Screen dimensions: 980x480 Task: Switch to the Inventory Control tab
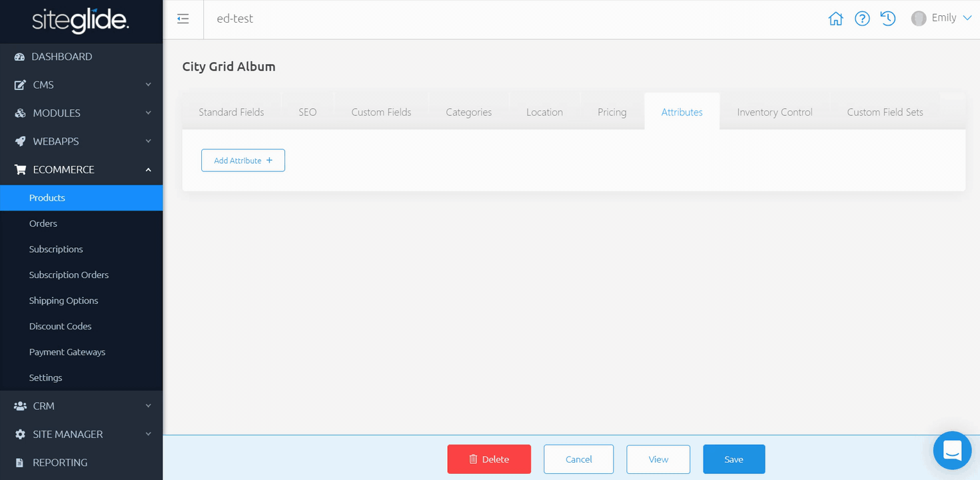774,112
